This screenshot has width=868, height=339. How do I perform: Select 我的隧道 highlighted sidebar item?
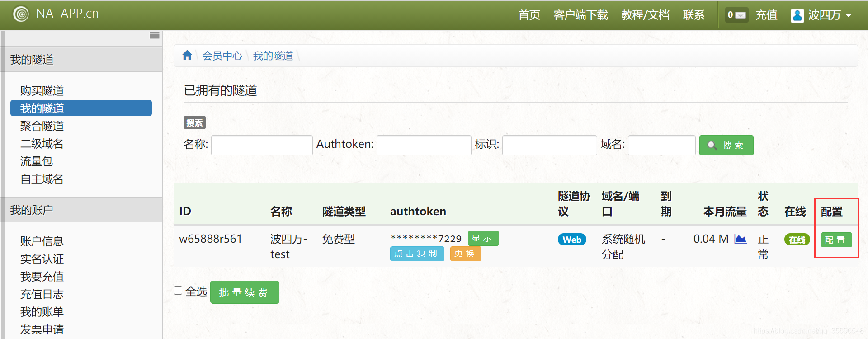tap(81, 108)
